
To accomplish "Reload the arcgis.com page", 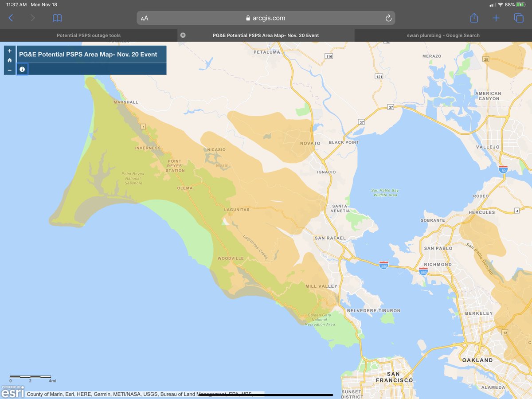I will [388, 18].
